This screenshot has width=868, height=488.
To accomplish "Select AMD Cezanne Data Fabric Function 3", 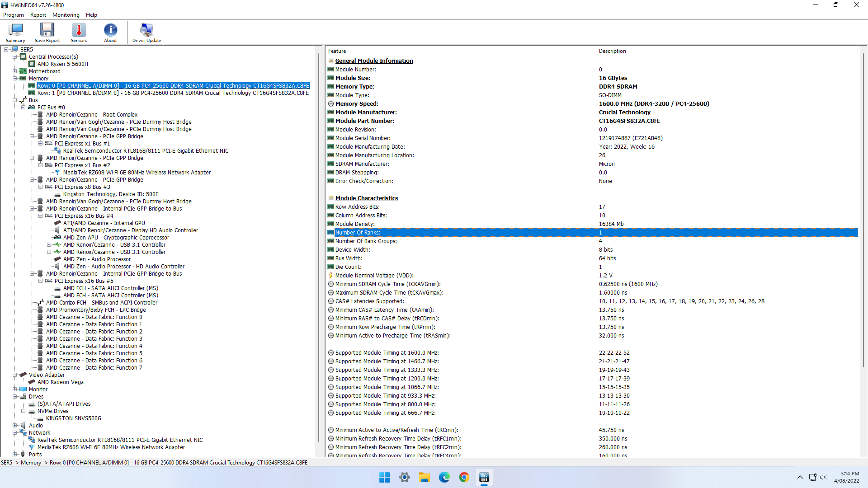I will [94, 339].
